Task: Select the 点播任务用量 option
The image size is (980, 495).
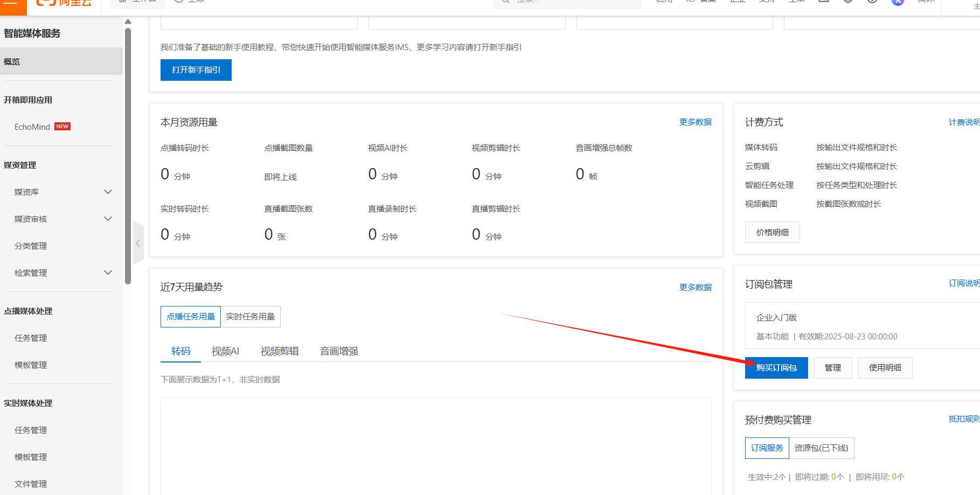Action: (191, 317)
